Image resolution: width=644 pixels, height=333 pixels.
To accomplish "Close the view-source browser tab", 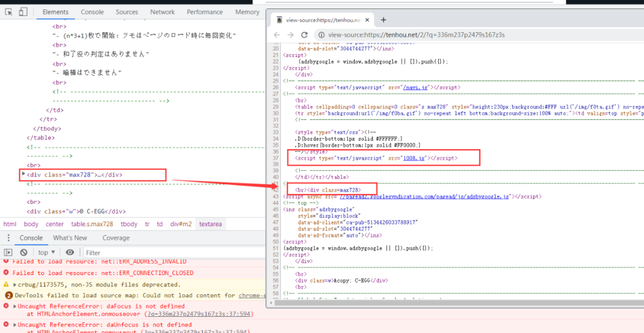I will (367, 20).
